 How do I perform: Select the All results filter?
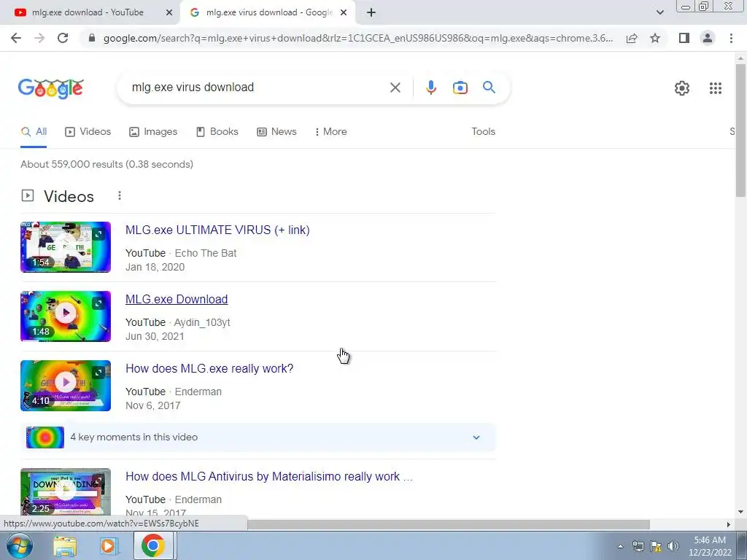tap(34, 132)
